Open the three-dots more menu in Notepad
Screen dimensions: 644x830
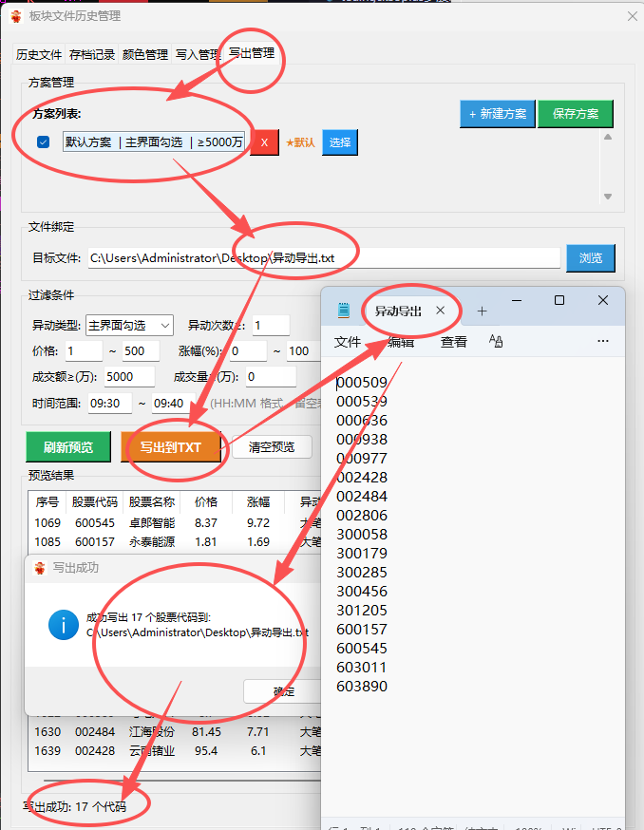(603, 341)
